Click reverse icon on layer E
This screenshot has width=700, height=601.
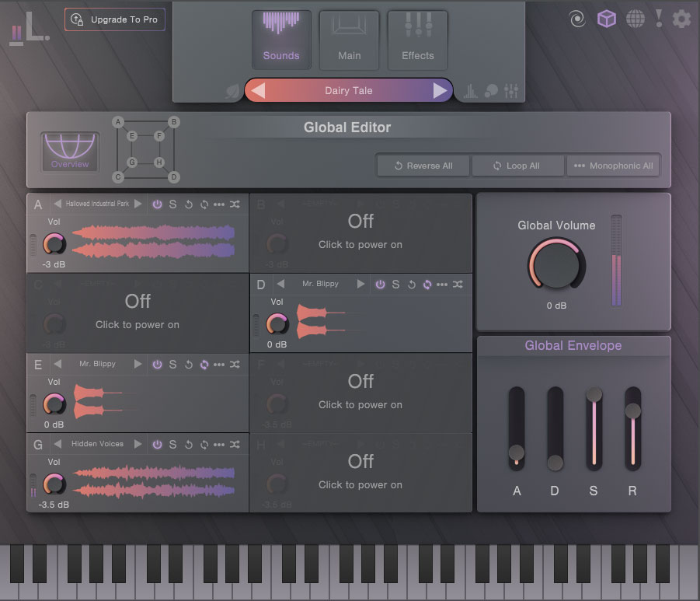189,365
